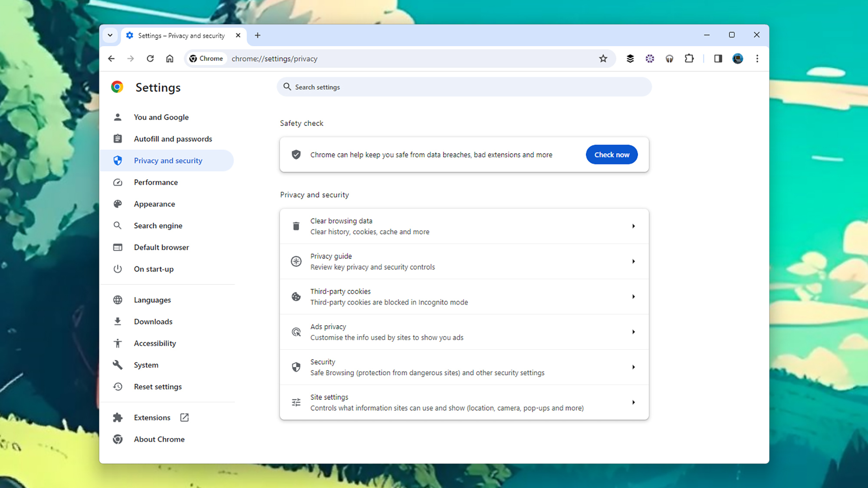Click the cookie icon
The image size is (868, 488).
pyautogui.click(x=296, y=297)
